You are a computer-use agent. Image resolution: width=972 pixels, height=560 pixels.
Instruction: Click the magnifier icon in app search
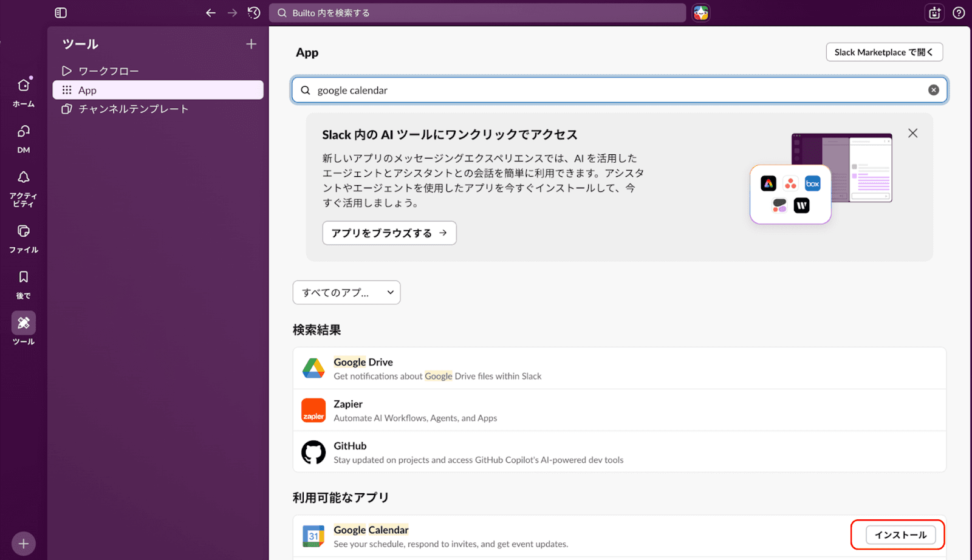pyautogui.click(x=306, y=90)
